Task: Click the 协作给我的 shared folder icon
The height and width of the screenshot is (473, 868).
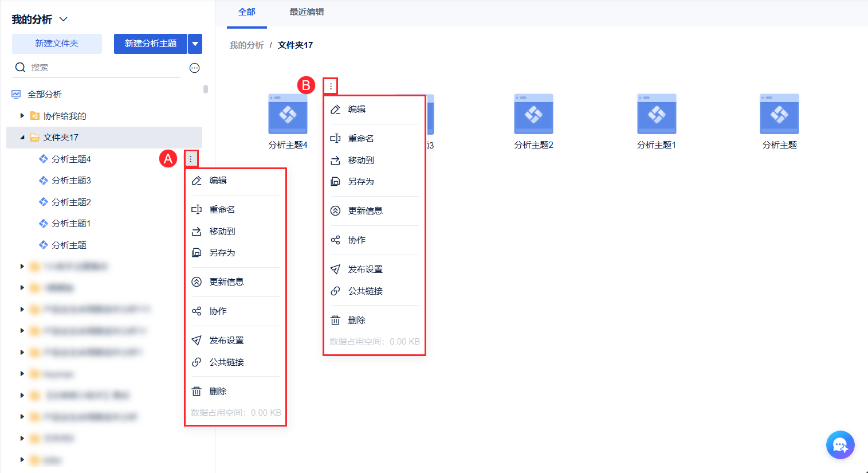Action: click(x=34, y=116)
